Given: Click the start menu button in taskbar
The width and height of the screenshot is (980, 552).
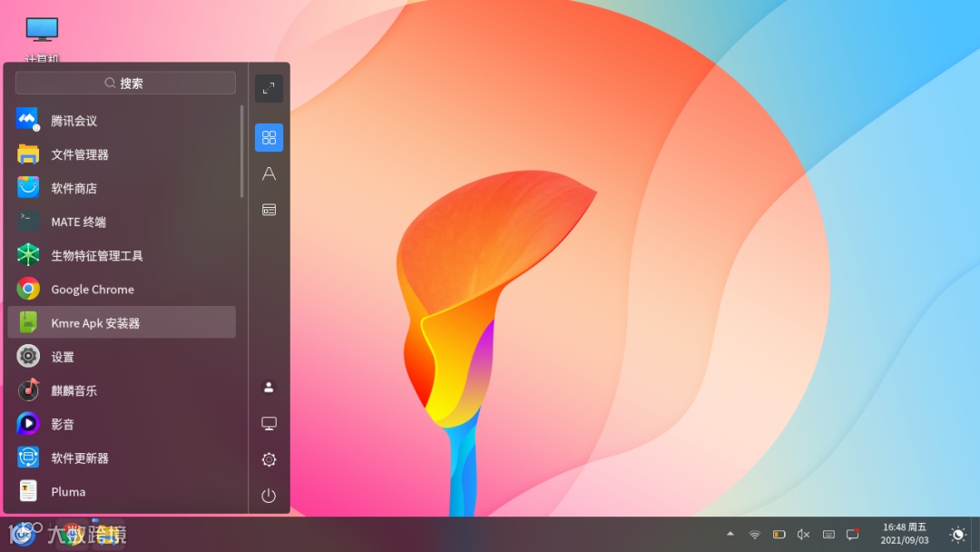Looking at the screenshot, I should (x=23, y=535).
